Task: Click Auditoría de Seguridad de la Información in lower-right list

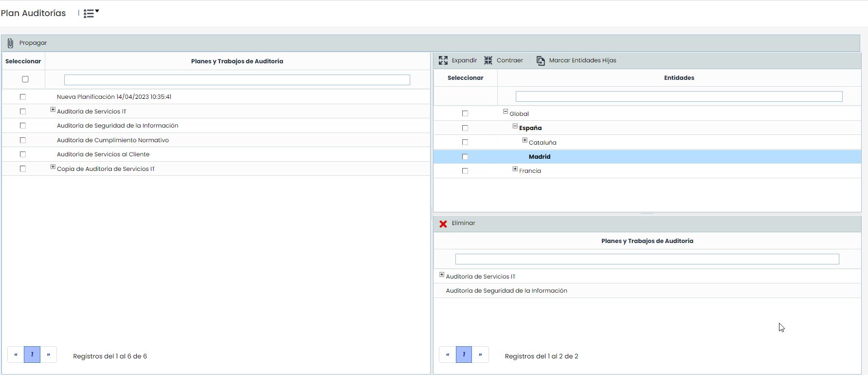Action: [506, 291]
